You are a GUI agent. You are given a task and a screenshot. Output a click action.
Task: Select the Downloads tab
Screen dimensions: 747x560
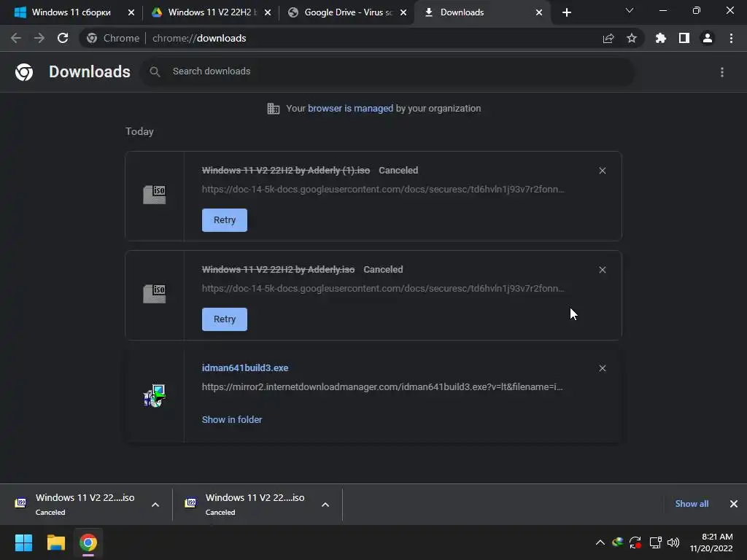coord(482,12)
